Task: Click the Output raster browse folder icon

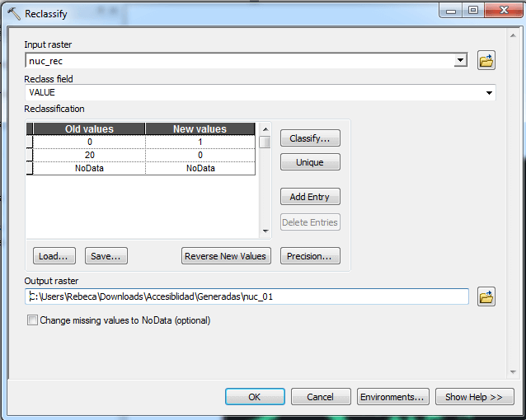Action: coord(486,296)
